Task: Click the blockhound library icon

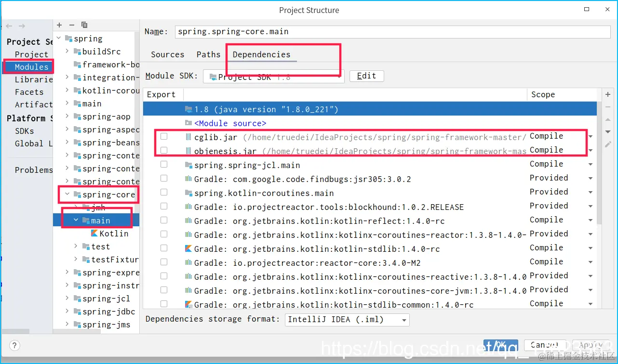Action: click(188, 207)
